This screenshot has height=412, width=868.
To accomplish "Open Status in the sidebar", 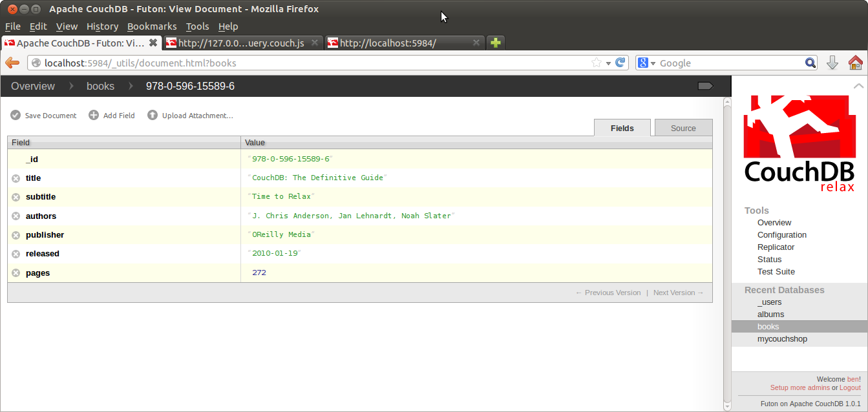I will 769,260.
